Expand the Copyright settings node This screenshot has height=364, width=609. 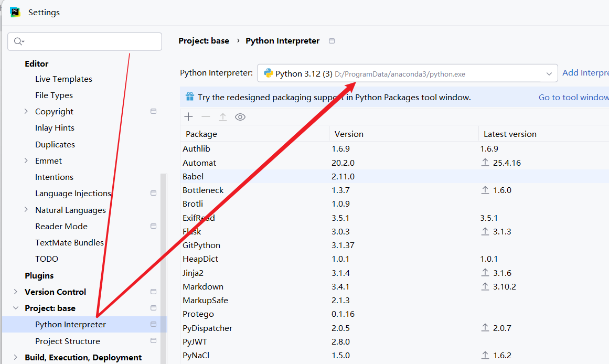pos(26,112)
